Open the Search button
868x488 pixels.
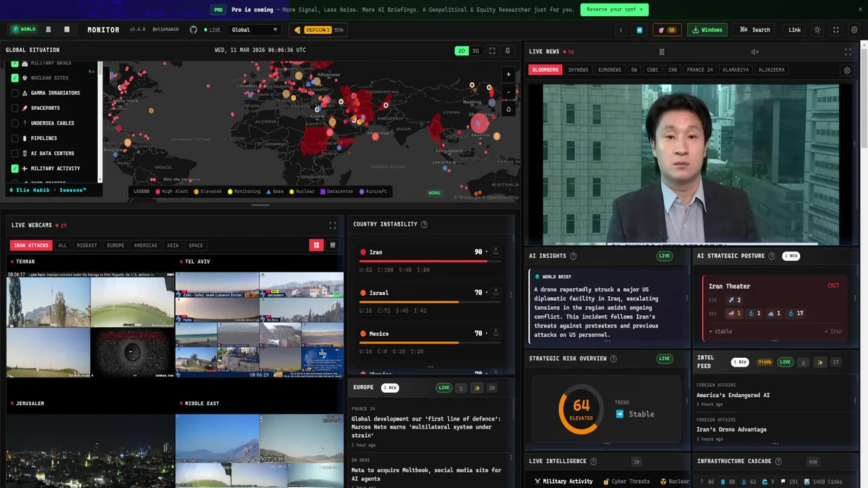pyautogui.click(x=755, y=30)
